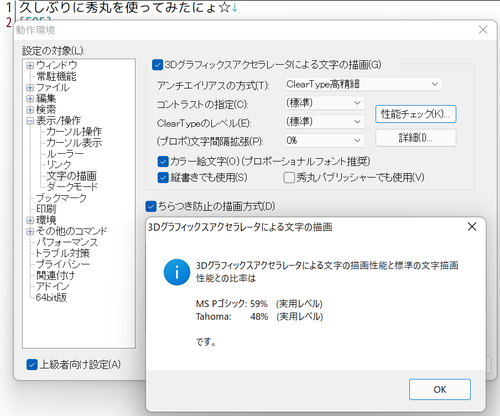Image resolution: width=500 pixels, height=416 pixels.
Task: Expand the その他のコマンド tree node
Action: point(30,231)
